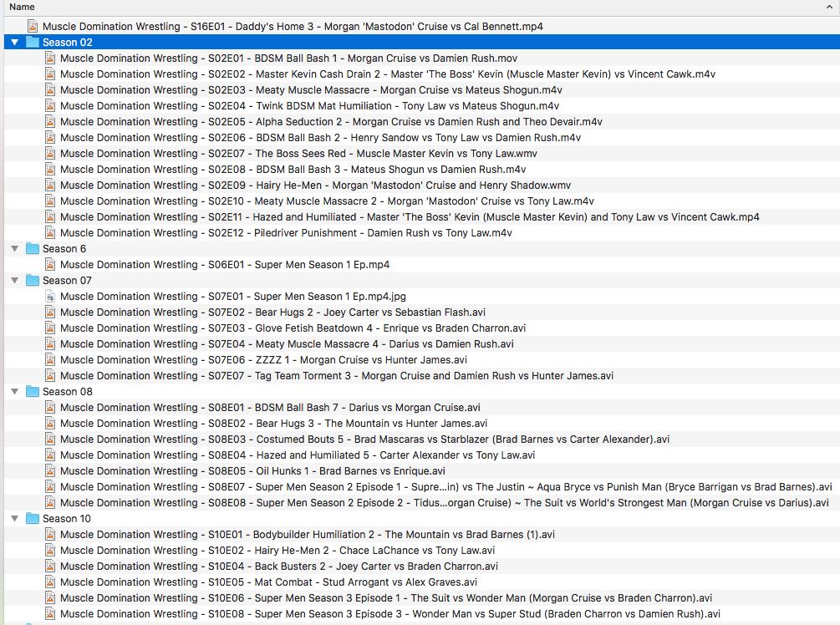The height and width of the screenshot is (625, 840).
Task: Click file icon of S10E05 Mat Combat
Action: pyautogui.click(x=50, y=582)
